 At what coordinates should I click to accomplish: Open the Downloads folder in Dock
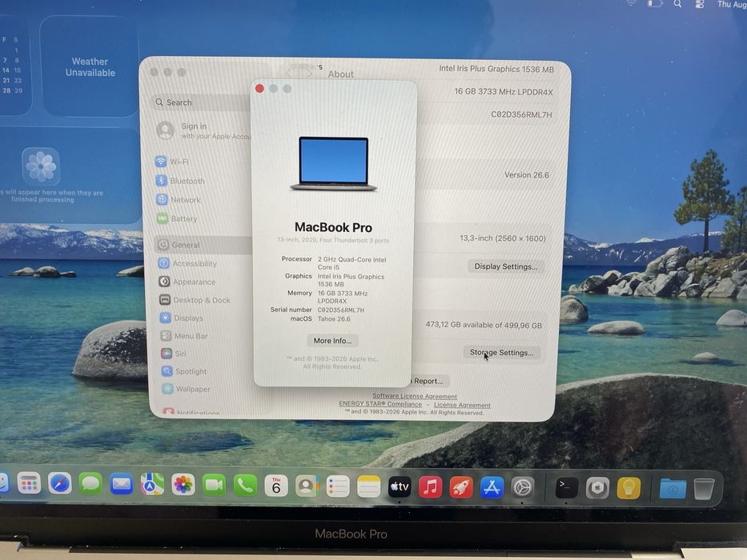[x=673, y=489]
